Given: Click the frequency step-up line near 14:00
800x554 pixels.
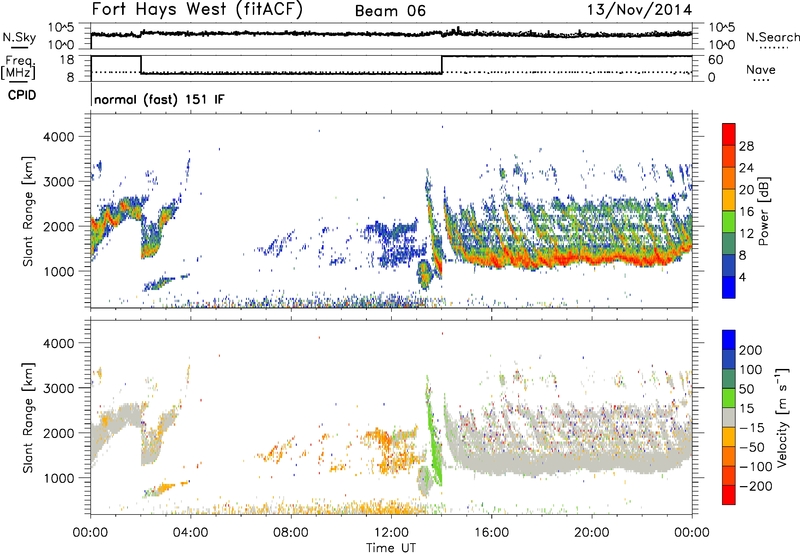Looking at the screenshot, I should 442,64.
